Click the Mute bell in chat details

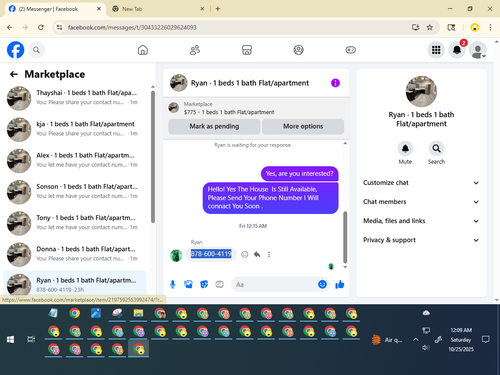tap(405, 148)
